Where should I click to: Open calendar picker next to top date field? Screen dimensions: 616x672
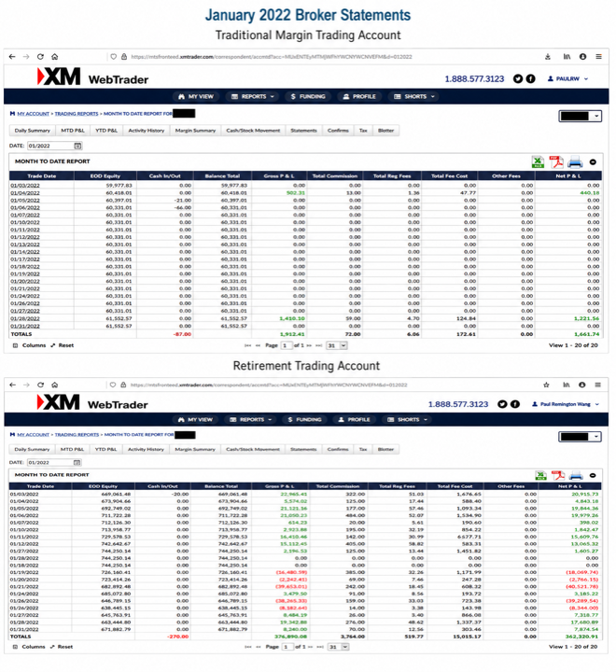[x=77, y=146]
